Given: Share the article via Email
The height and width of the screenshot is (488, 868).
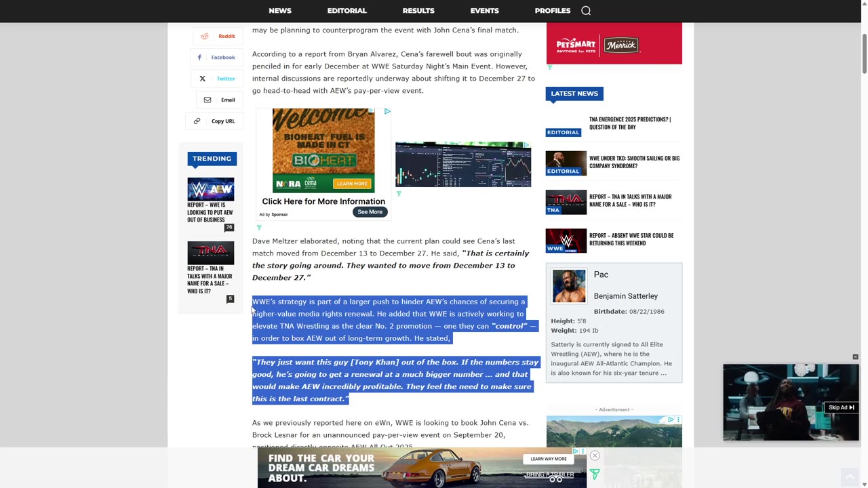Looking at the screenshot, I should 219,100.
